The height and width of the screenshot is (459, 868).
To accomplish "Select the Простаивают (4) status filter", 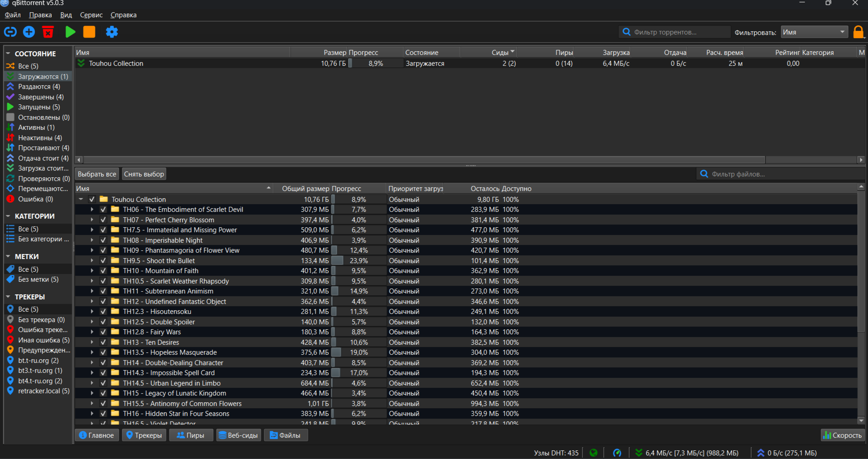I will click(38, 148).
